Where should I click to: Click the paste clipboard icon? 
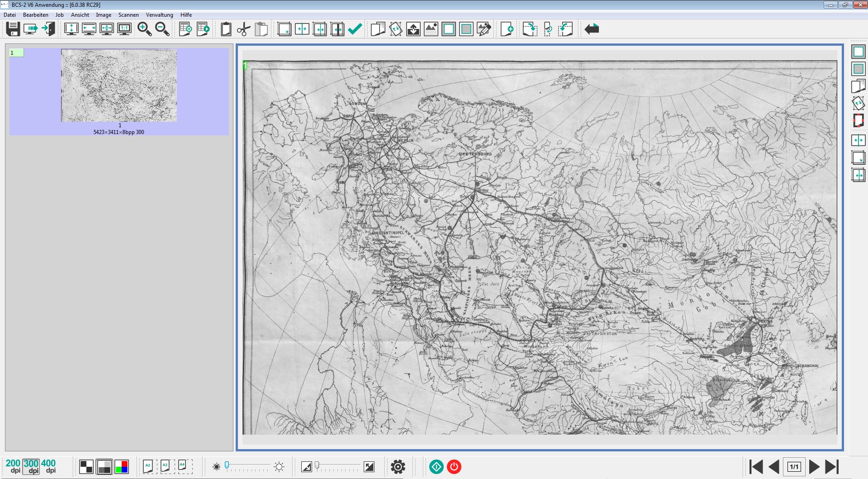[x=261, y=29]
